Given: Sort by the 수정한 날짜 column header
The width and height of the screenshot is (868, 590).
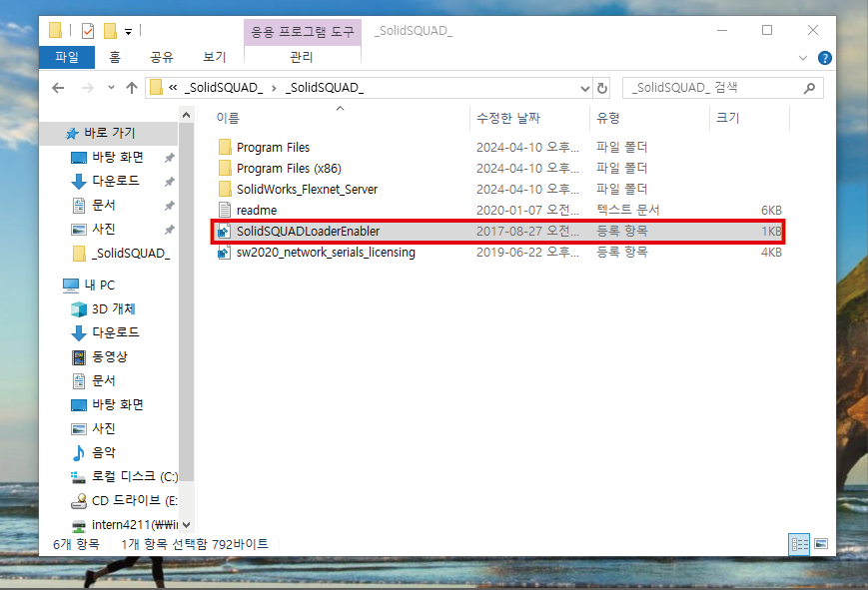Looking at the screenshot, I should (x=508, y=118).
